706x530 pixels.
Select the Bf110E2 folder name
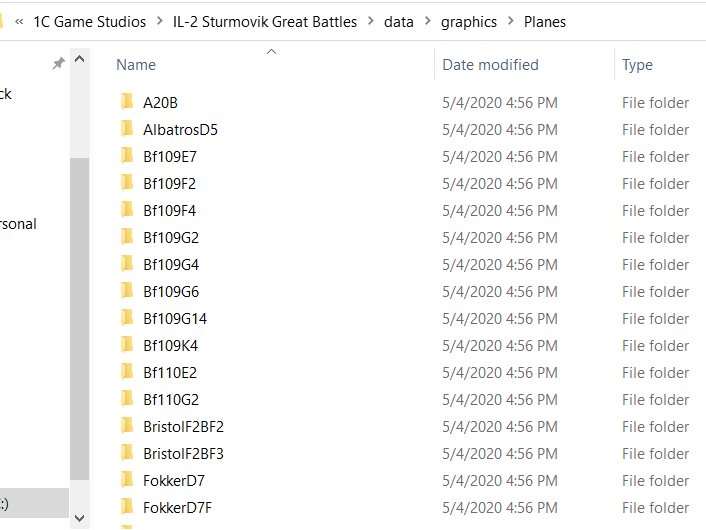tap(170, 373)
